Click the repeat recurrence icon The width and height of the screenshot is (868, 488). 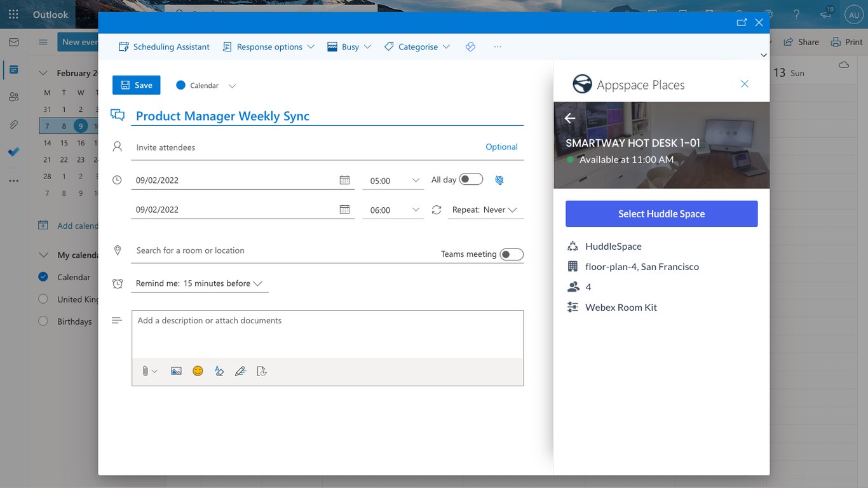click(436, 210)
